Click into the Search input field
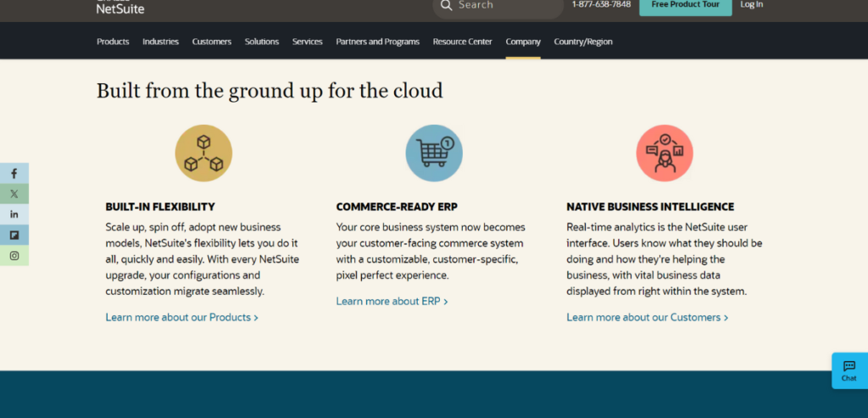868x418 pixels. click(x=504, y=5)
